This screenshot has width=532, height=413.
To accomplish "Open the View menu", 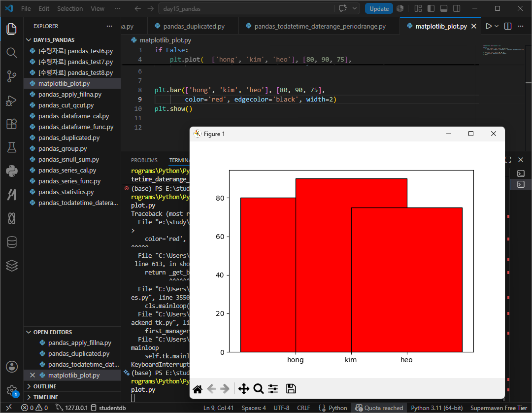I will pyautogui.click(x=98, y=8).
